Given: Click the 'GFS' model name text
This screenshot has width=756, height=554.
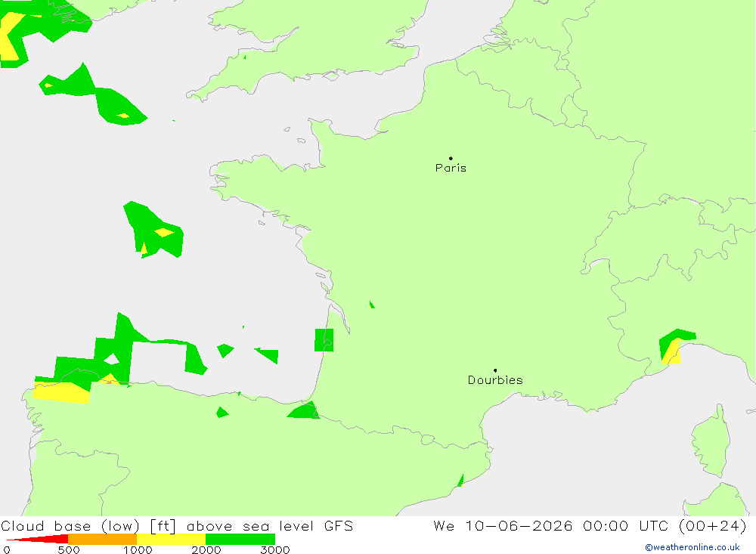Looking at the screenshot, I should click(339, 525).
